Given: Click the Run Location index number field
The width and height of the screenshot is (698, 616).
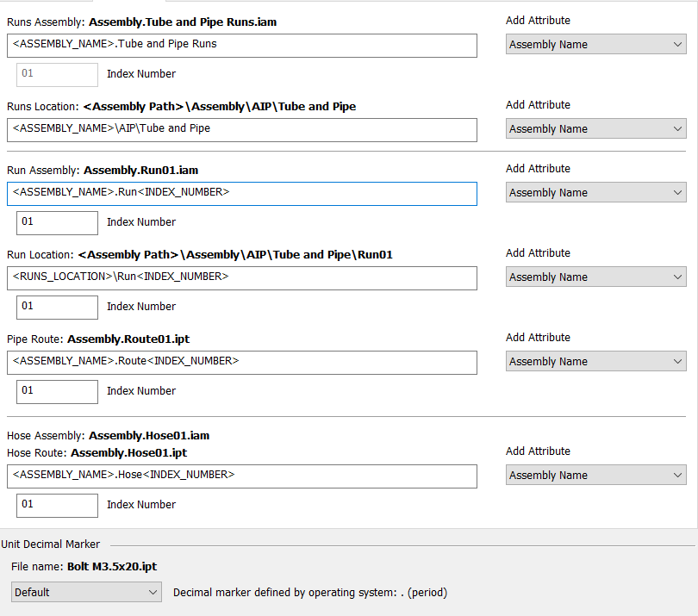Looking at the screenshot, I should [57, 307].
